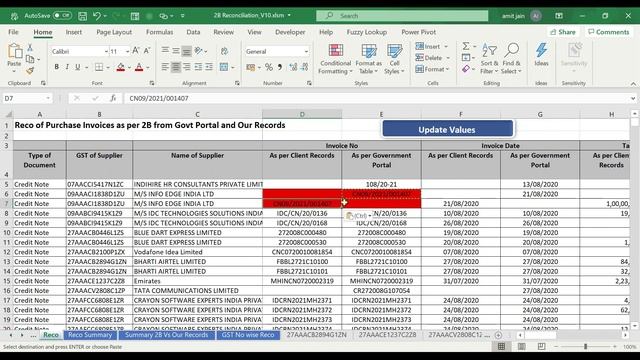Collapse the ribbon with the chevron

pyautogui.click(x=633, y=84)
